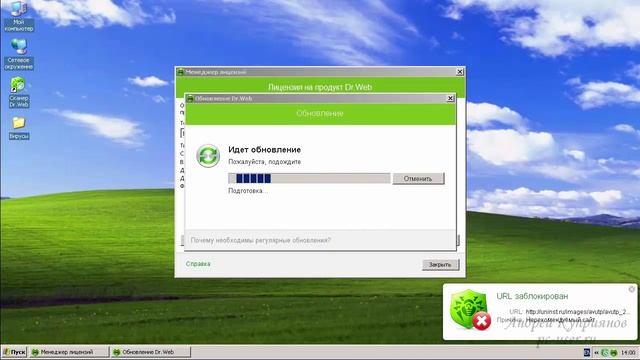
Task: Dismiss the URL blocked notification
Action: click(632, 289)
